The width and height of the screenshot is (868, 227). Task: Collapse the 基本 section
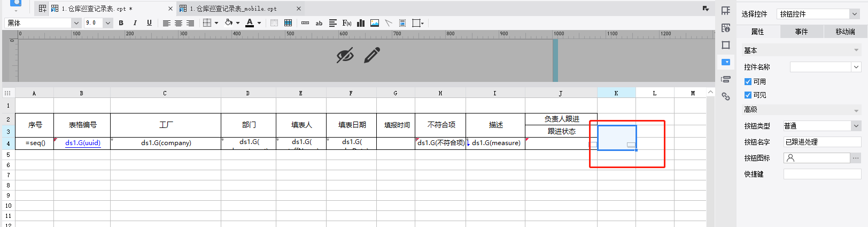(x=856, y=50)
